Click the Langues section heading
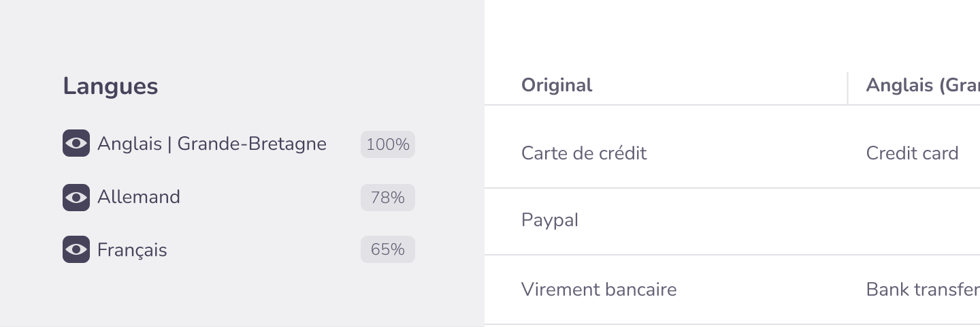 [x=110, y=87]
